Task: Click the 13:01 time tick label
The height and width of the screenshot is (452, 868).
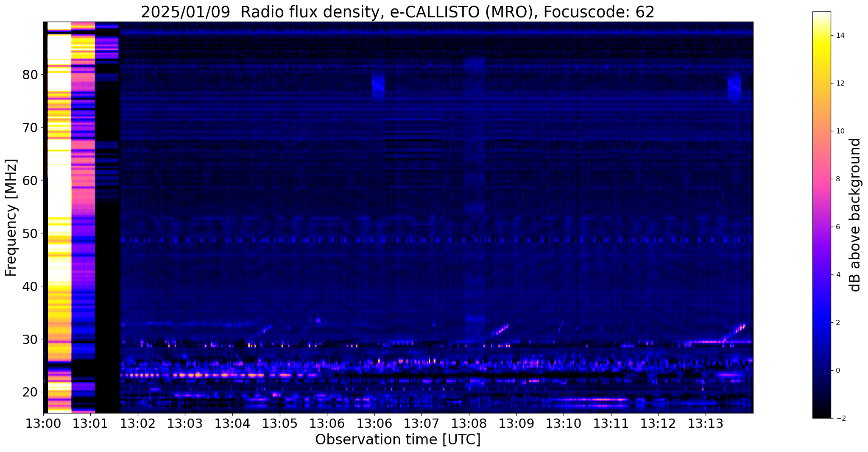Action: (90, 424)
